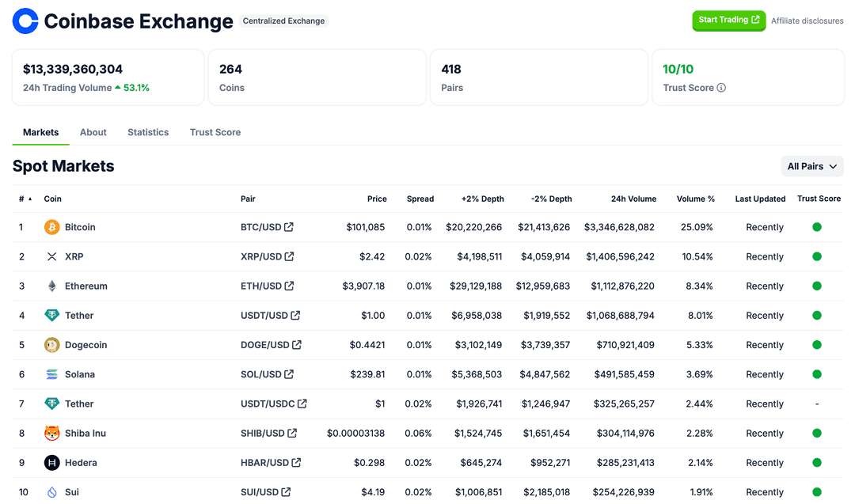Click Bitcoin's green trust score dot

coord(816,227)
